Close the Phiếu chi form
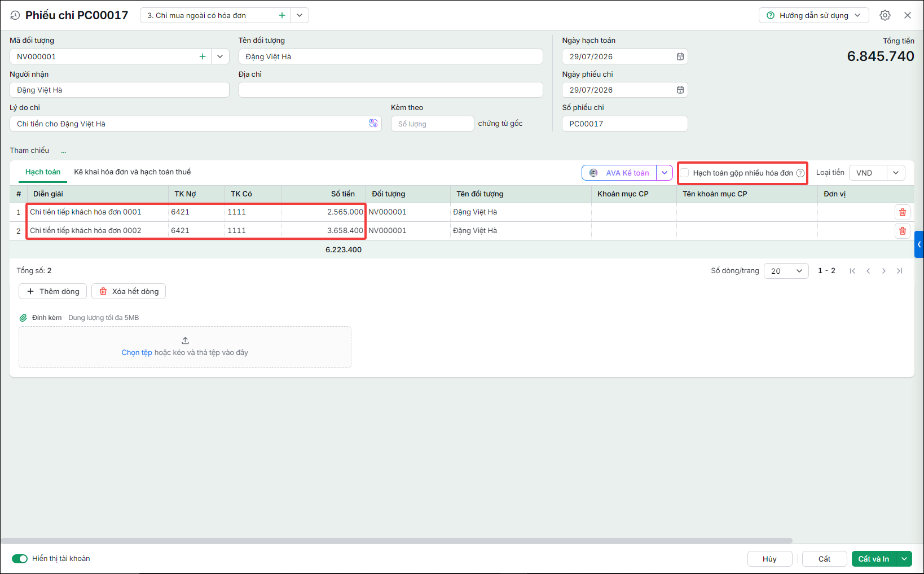This screenshot has height=574, width=924. (908, 15)
